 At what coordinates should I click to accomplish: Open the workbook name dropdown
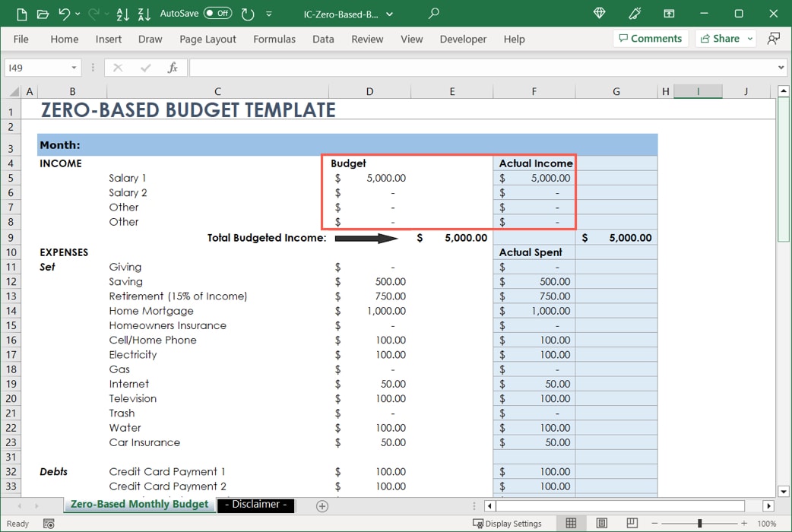pos(388,14)
